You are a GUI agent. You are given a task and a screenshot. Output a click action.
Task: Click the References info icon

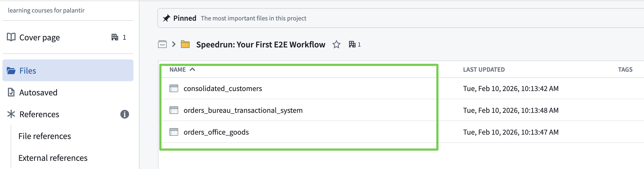tap(125, 114)
